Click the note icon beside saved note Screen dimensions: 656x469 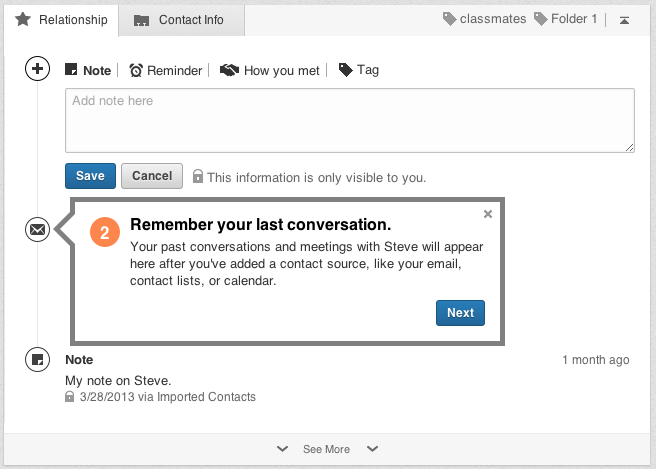(37, 358)
